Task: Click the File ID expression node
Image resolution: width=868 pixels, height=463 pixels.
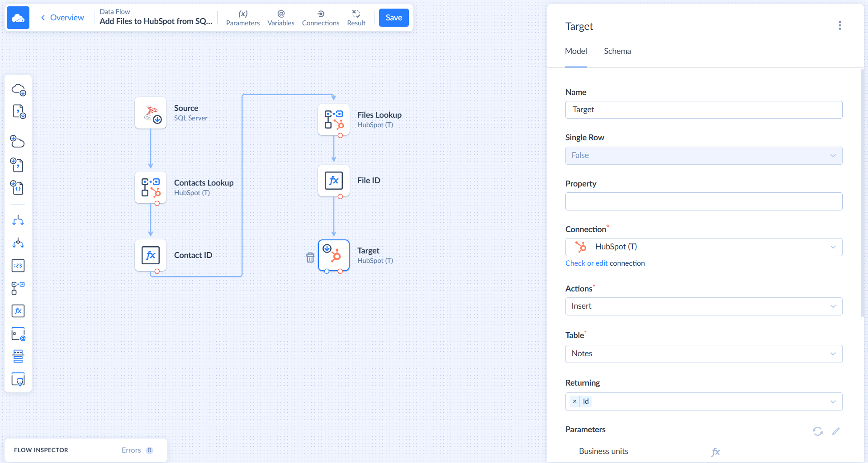Action: [334, 181]
